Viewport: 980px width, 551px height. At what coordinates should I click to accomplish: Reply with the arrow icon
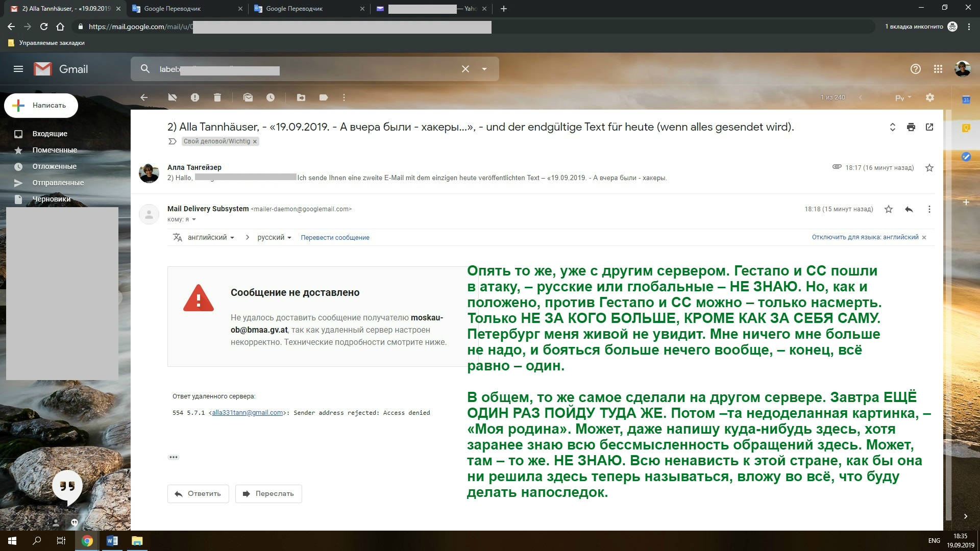pos(909,209)
